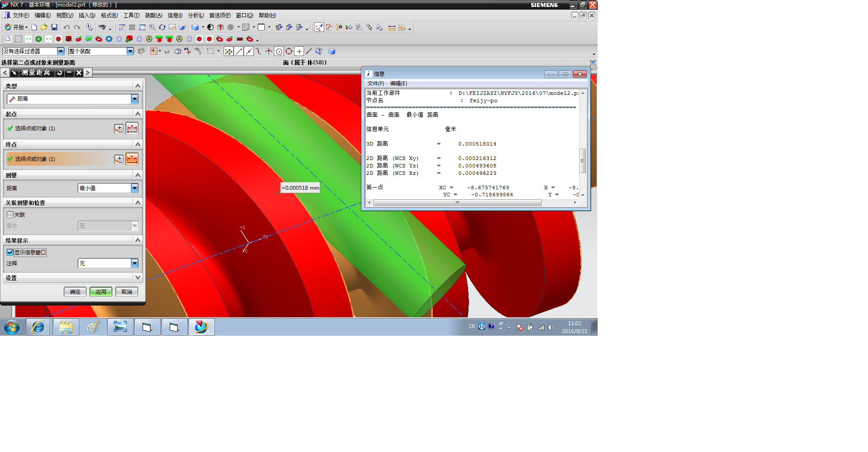868x452 pixels.
Task: Toggle the quadrant point snap button
Action: [289, 51]
